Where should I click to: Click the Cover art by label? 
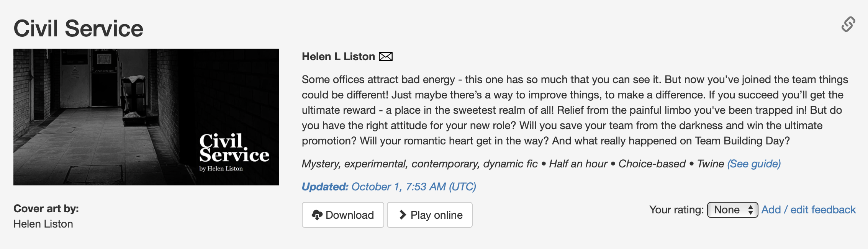46,209
